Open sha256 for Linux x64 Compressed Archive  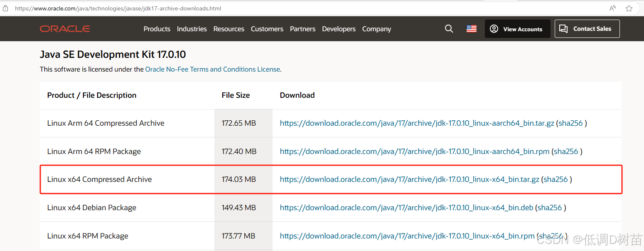pyautogui.click(x=556, y=179)
